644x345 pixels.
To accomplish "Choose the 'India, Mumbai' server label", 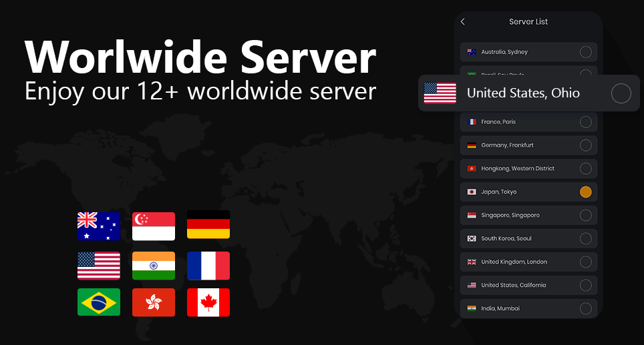I will [500, 308].
